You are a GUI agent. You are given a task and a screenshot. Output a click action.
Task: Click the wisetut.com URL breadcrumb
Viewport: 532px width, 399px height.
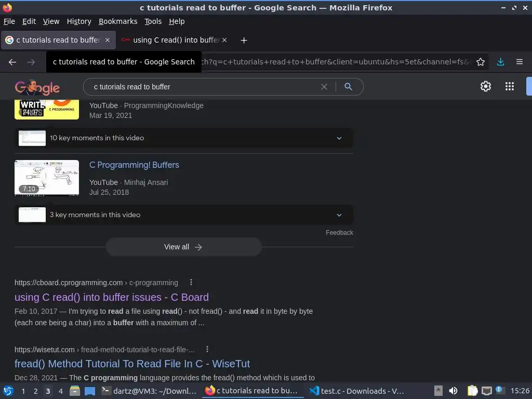pyautogui.click(x=104, y=350)
